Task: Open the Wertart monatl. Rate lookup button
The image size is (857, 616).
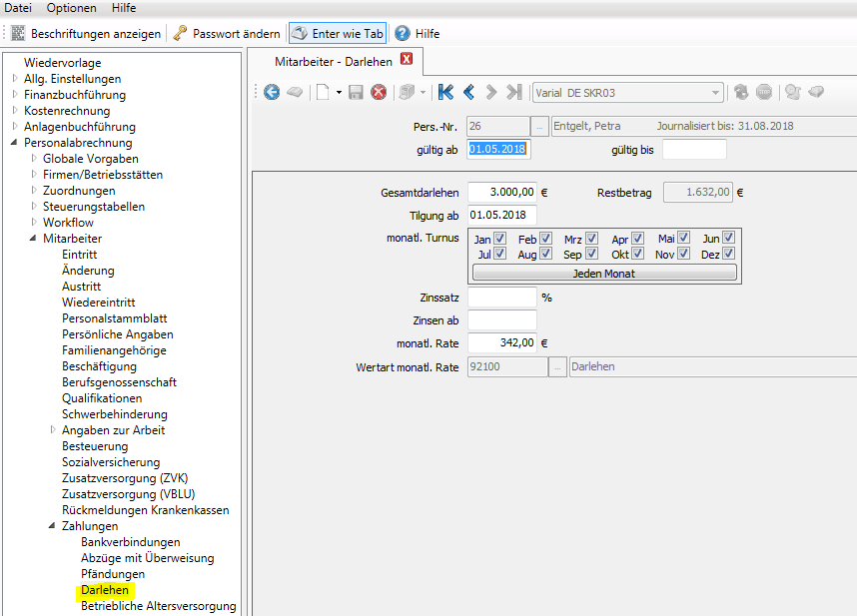Action: [x=557, y=367]
